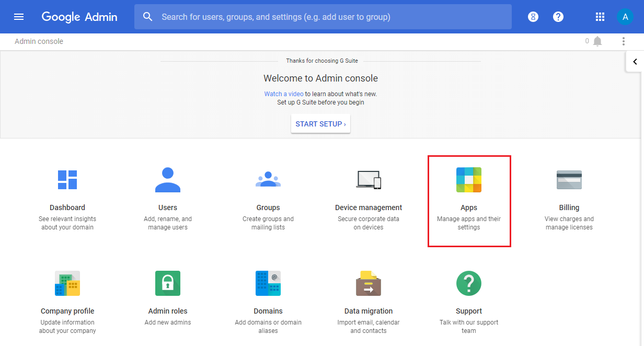This screenshot has width=644, height=346.
Task: Open the Apps colorful grid icon
Action: tap(469, 180)
